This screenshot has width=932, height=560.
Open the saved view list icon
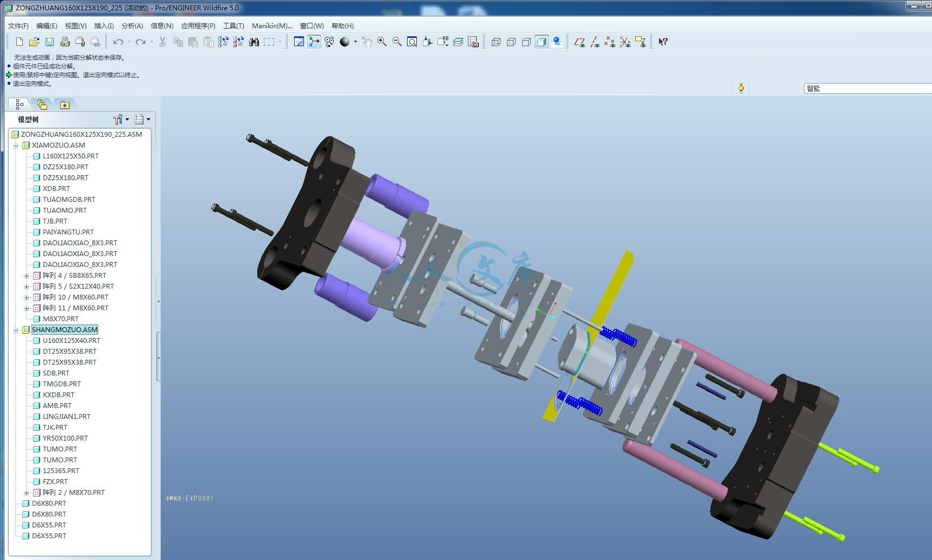[443, 42]
